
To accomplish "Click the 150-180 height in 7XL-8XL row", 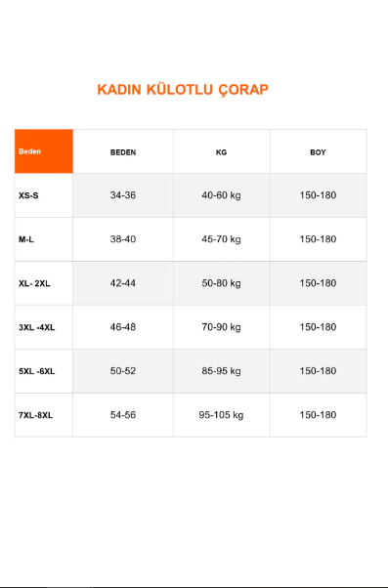I will coord(318,415).
